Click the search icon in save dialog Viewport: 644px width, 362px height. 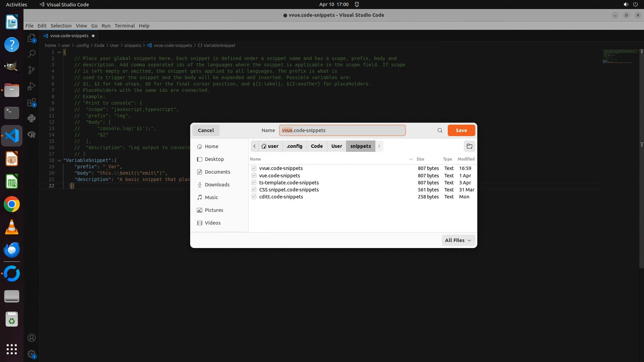pyautogui.click(x=440, y=130)
